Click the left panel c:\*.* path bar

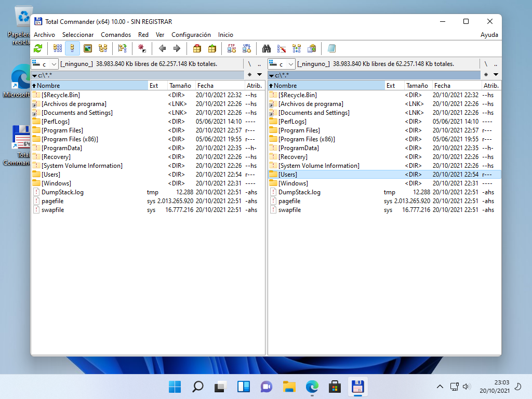137,75
